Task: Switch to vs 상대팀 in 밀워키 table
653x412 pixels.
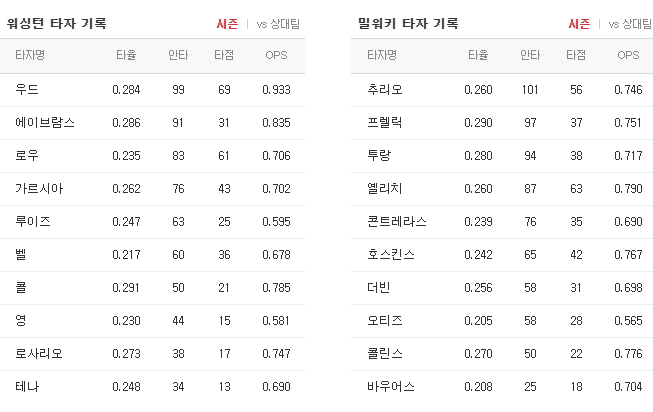Action: (630, 24)
